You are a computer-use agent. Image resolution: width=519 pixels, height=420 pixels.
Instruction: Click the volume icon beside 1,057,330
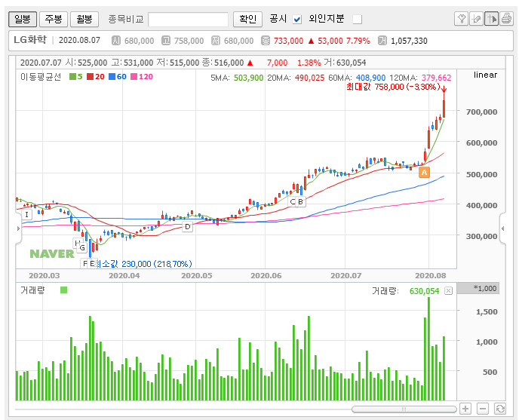tap(382, 41)
